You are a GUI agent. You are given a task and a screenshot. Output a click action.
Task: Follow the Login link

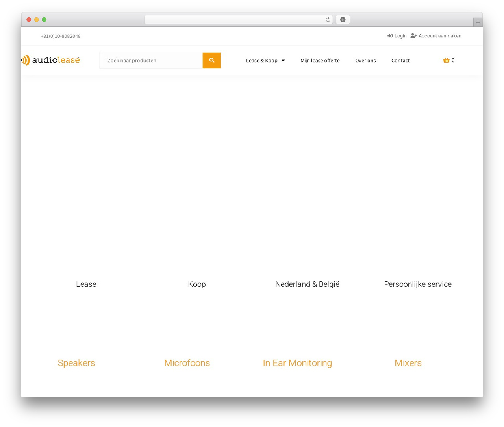pos(400,36)
